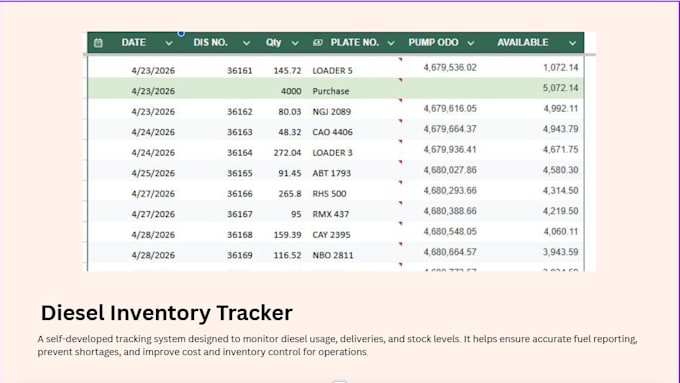Screen dimensions: 680x383
Task: Select quantity cell 80.03
Action: tap(290, 111)
